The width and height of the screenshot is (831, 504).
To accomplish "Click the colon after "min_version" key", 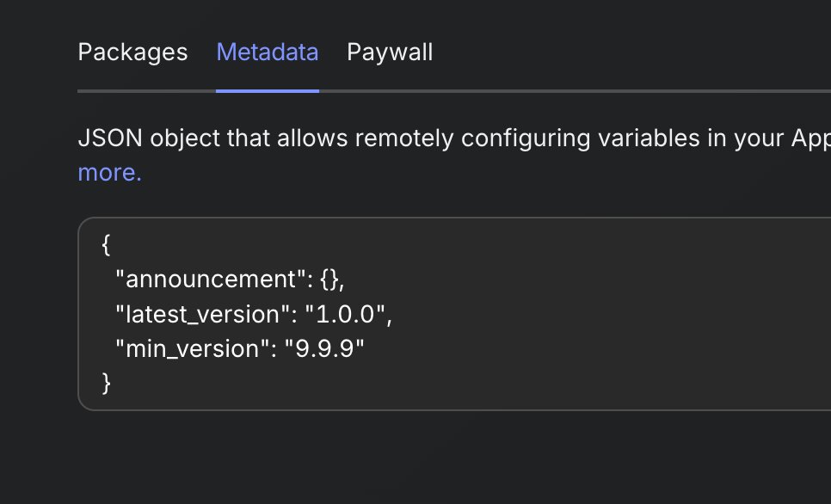I will (274, 350).
